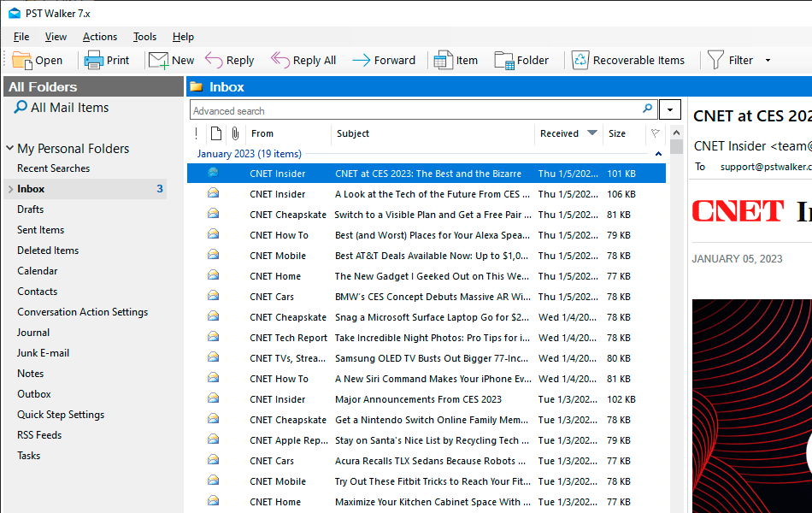Select 'Major Announcements From CES 2023' email

[427, 399]
